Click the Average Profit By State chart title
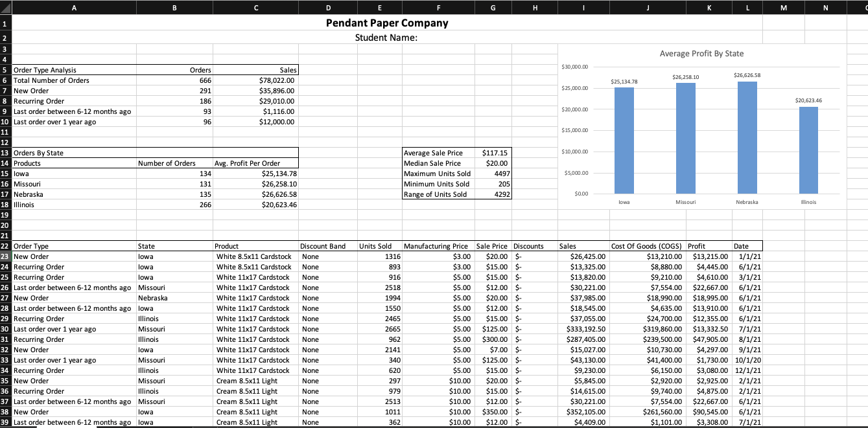This screenshot has height=428, width=868. (701, 54)
